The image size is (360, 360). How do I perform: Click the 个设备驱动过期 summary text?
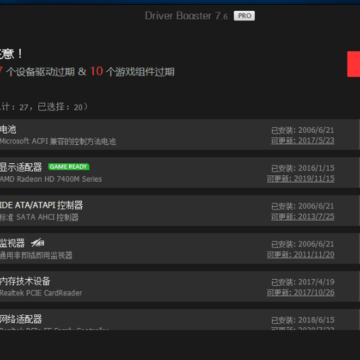40,72
